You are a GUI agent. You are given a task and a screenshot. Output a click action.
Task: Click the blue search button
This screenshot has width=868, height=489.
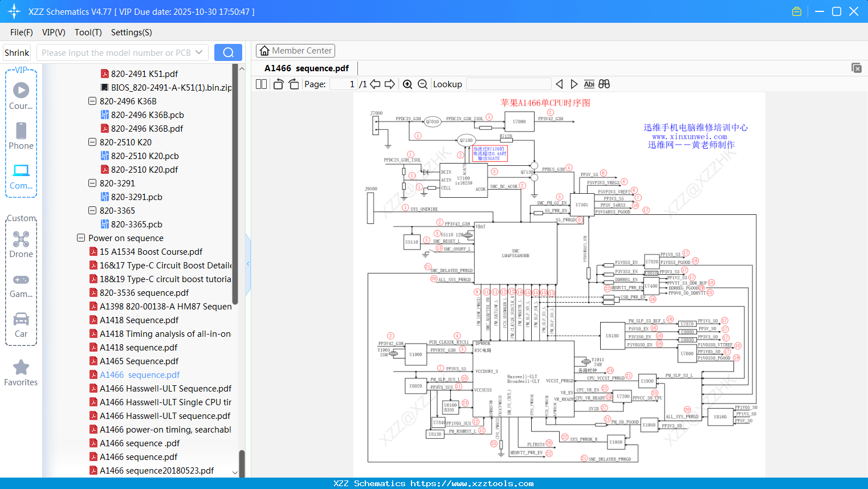coord(228,52)
